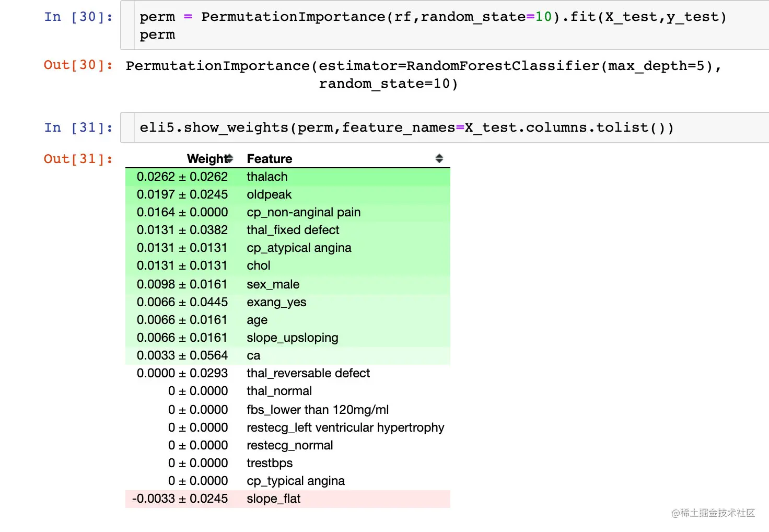The height and width of the screenshot is (532, 769).
Task: Select the trestbps feature row
Action: [288, 463]
